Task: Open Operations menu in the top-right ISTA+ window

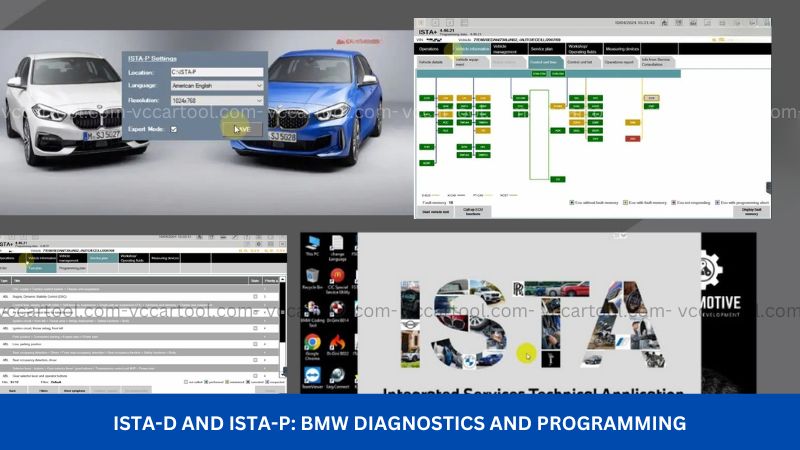Action: coord(433,49)
